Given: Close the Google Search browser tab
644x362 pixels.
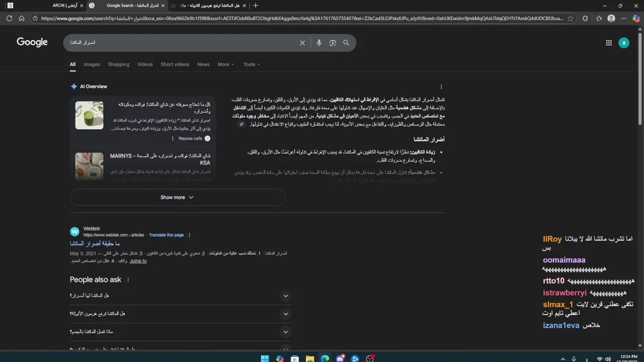Looking at the screenshot, I should pos(163,6).
